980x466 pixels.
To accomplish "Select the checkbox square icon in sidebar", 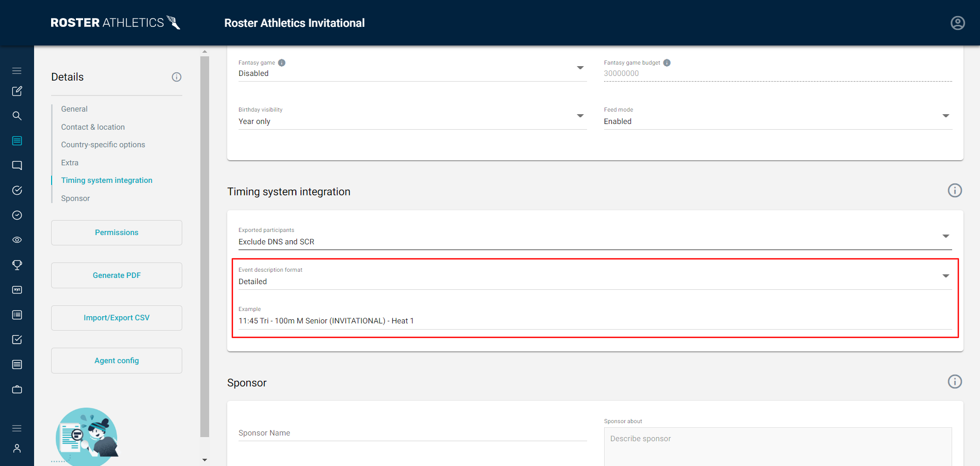I will click(x=17, y=339).
